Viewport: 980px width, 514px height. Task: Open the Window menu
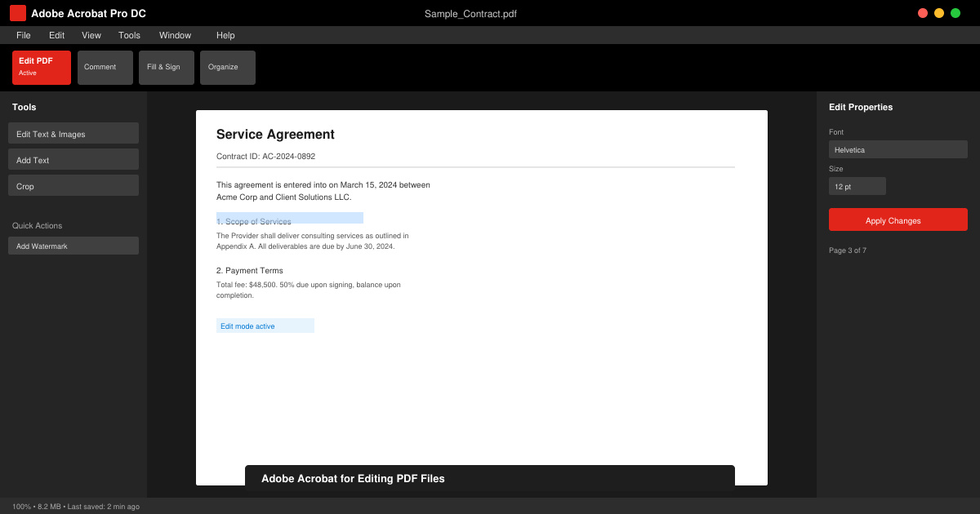tap(175, 35)
